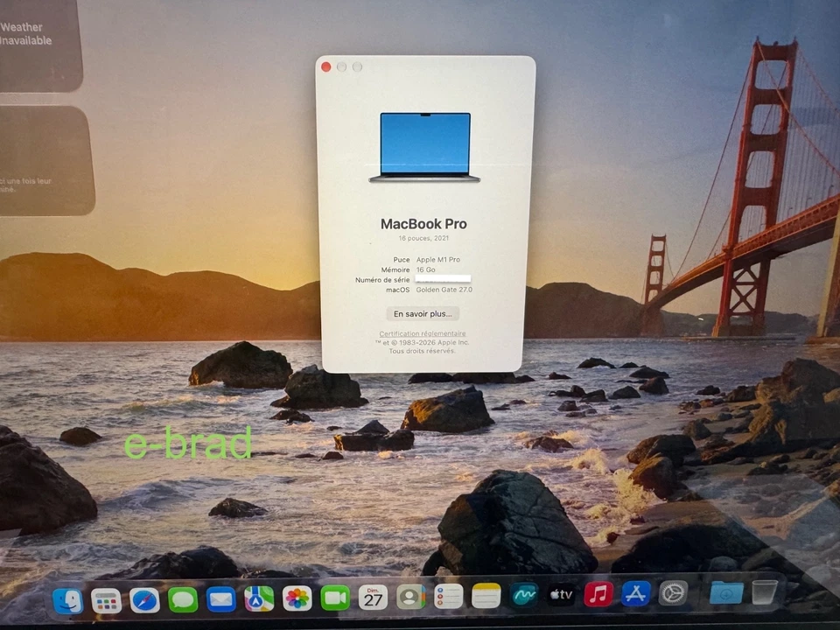
Task: Click the Numéro de série label
Action: (382, 280)
